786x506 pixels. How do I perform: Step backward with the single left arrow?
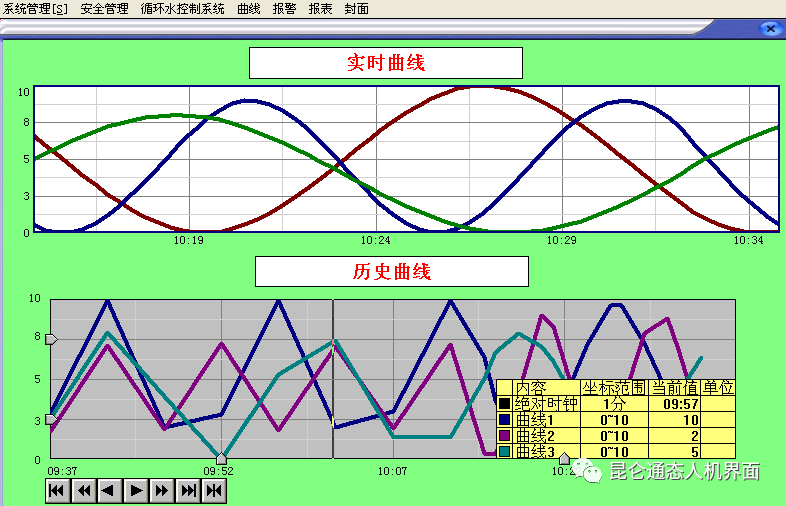coord(109,490)
